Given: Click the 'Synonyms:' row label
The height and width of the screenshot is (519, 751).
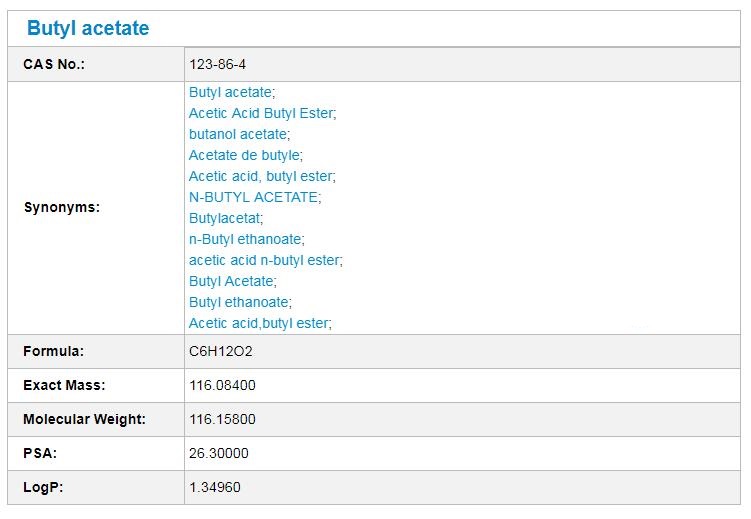Looking at the screenshot, I should (61, 208).
